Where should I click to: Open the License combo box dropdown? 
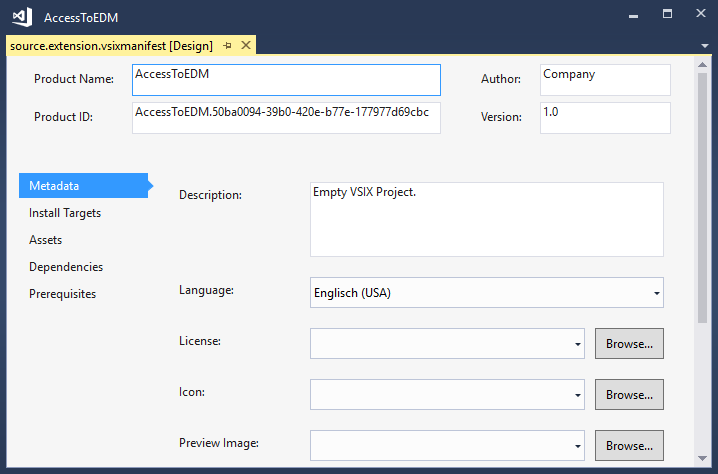click(578, 344)
